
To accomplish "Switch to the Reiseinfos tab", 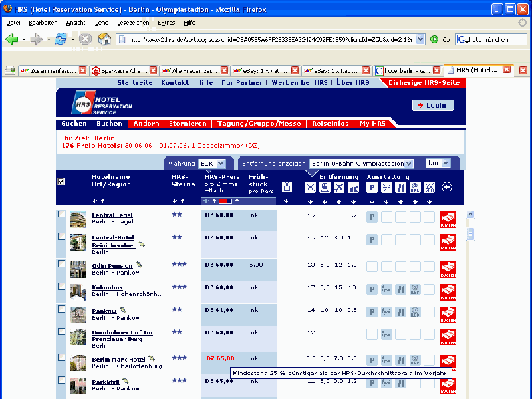I will click(x=331, y=124).
